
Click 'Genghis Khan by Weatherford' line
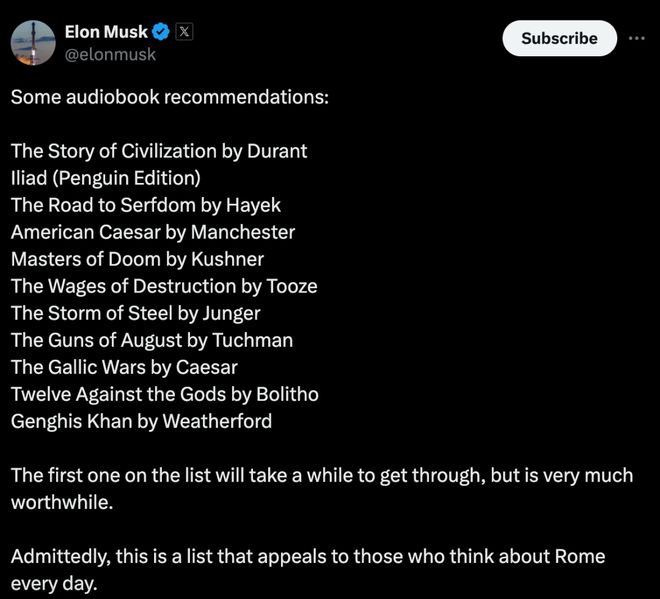(x=141, y=421)
